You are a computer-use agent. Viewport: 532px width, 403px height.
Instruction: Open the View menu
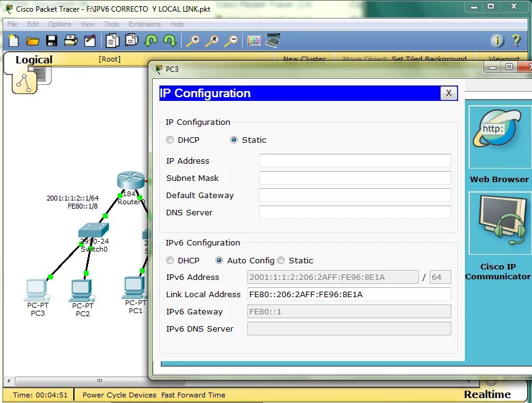point(87,24)
